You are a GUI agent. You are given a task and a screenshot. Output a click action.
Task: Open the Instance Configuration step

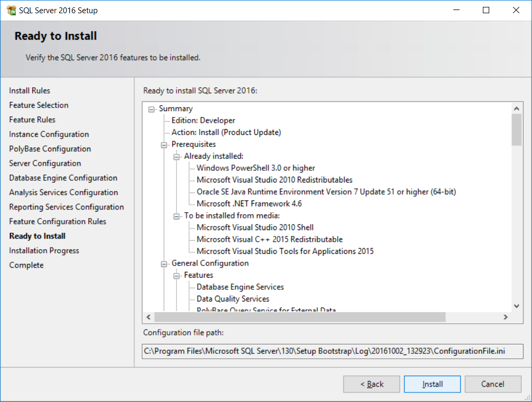pyautogui.click(x=49, y=134)
